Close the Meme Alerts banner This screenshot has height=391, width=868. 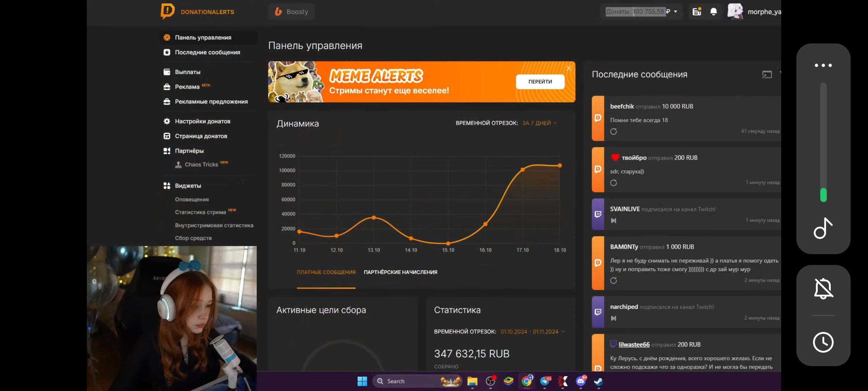click(569, 68)
